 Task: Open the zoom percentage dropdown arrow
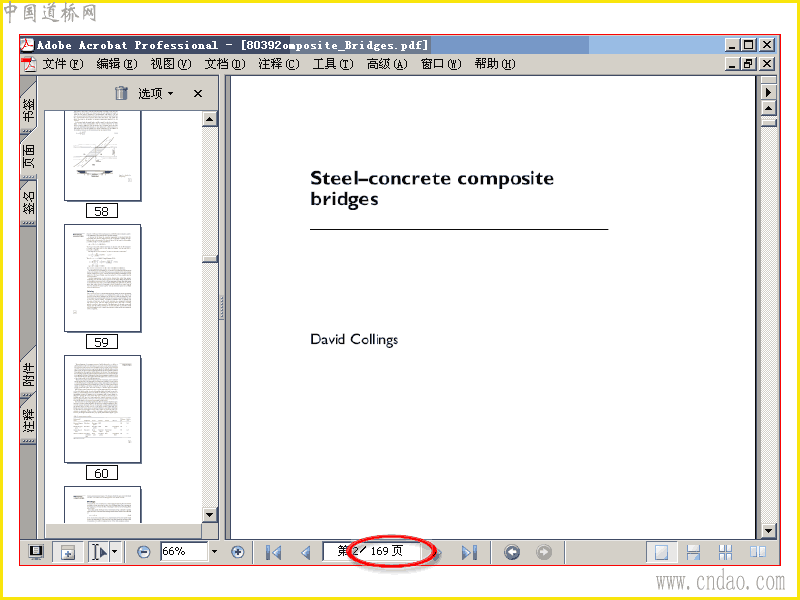coord(214,552)
